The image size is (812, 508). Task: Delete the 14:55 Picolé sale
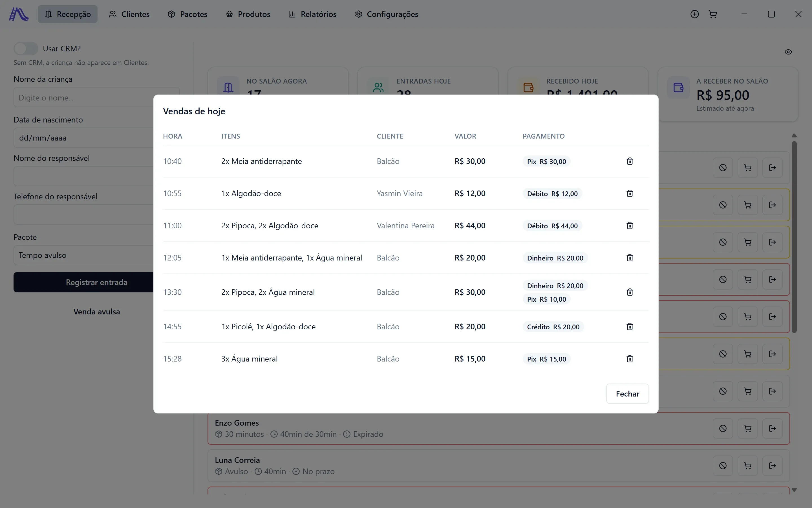pyautogui.click(x=630, y=327)
